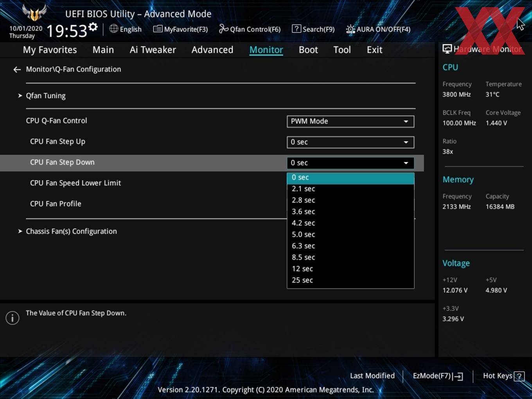
Task: Open Qfan Control(F6) fan icon
Action: coord(223,29)
